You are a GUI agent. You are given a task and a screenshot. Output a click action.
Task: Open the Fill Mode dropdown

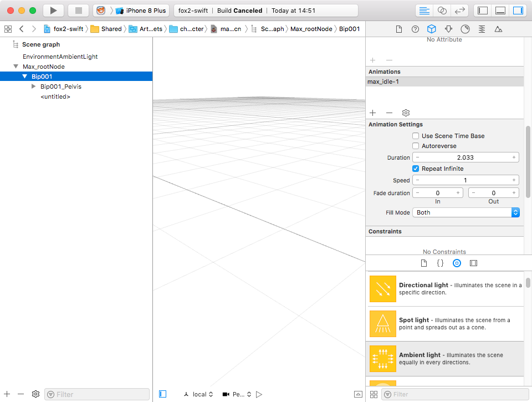(x=466, y=212)
